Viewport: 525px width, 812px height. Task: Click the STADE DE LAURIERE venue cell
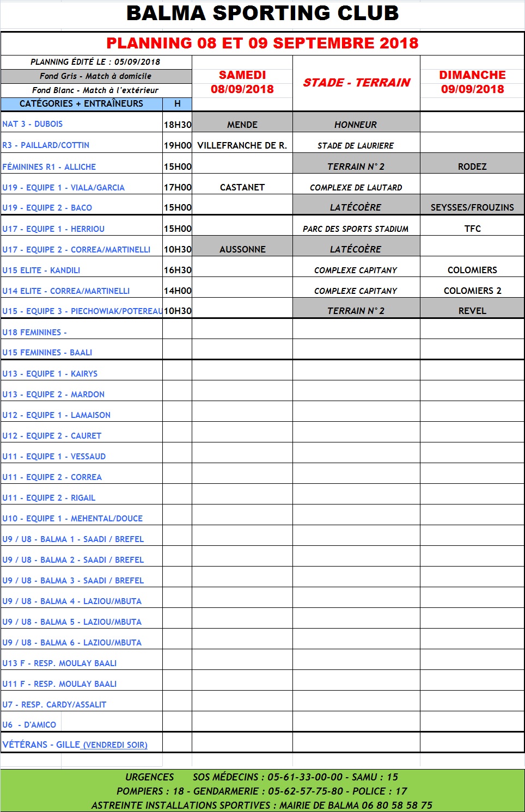356,146
